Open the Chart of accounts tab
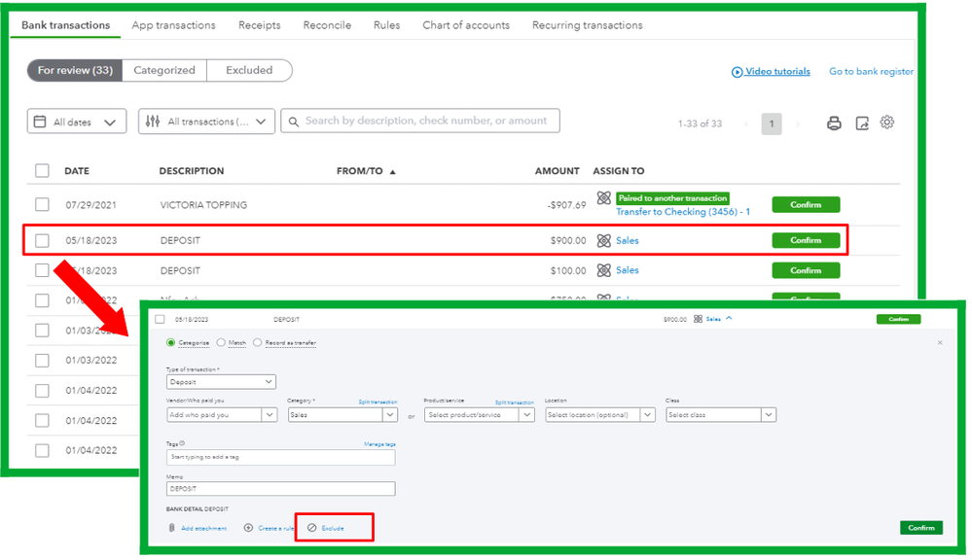This screenshot has width=972, height=560. pos(466,25)
